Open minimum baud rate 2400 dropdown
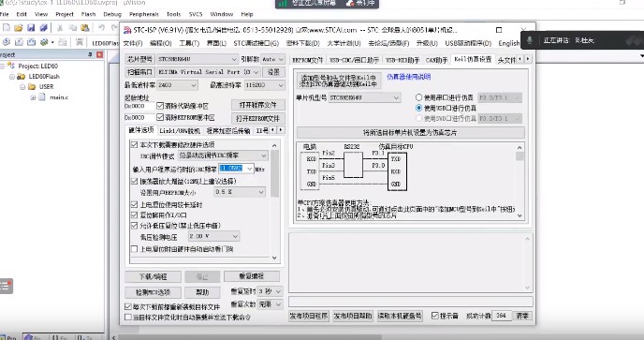Image resolution: width=644 pixels, height=340 pixels. 177,85
